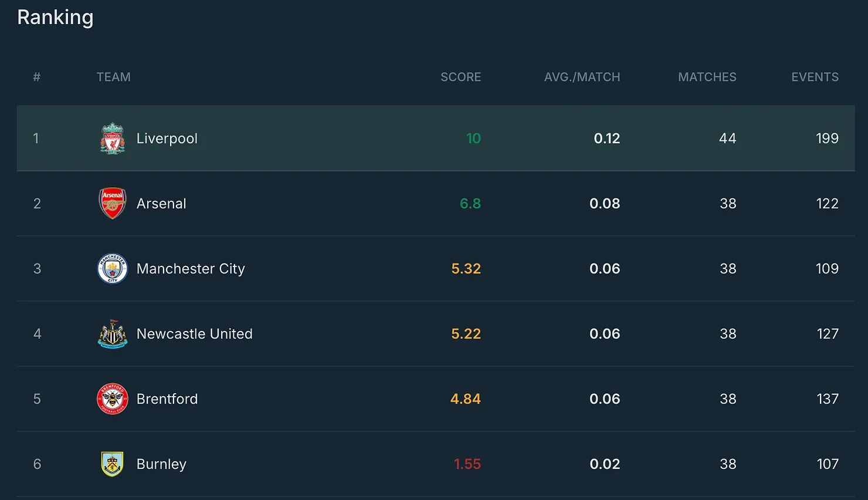Select Burnley's score 1.55

467,464
